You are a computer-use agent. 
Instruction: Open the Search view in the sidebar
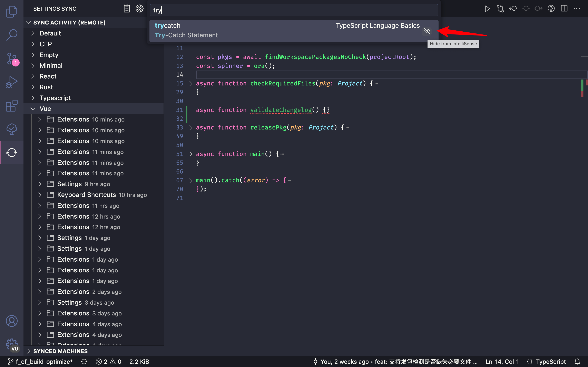click(11, 35)
